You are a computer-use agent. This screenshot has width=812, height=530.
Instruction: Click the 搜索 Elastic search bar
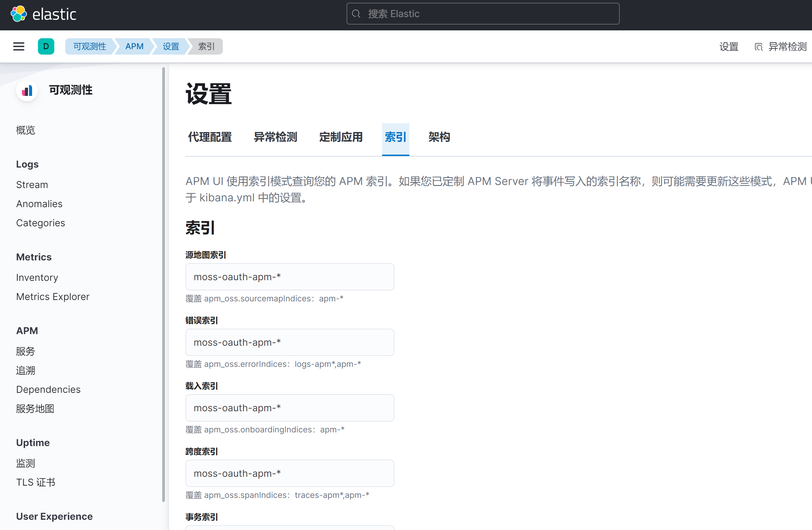click(482, 14)
